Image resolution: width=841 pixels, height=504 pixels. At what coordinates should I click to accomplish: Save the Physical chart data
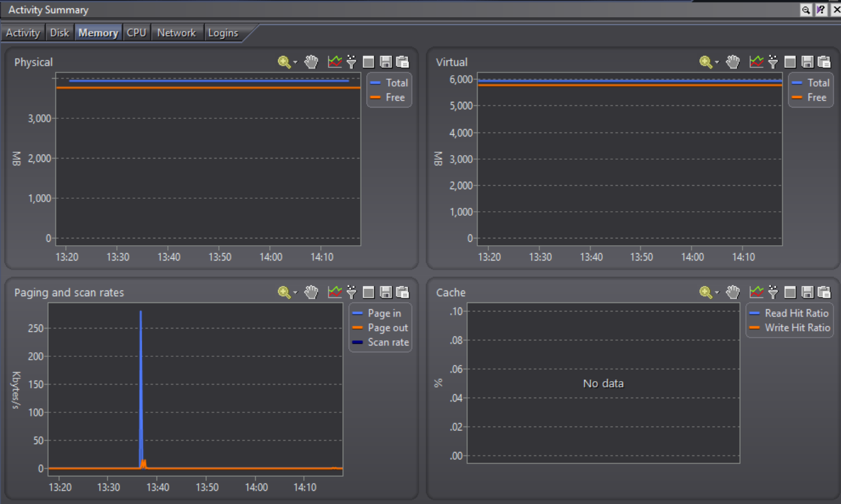pyautogui.click(x=386, y=62)
